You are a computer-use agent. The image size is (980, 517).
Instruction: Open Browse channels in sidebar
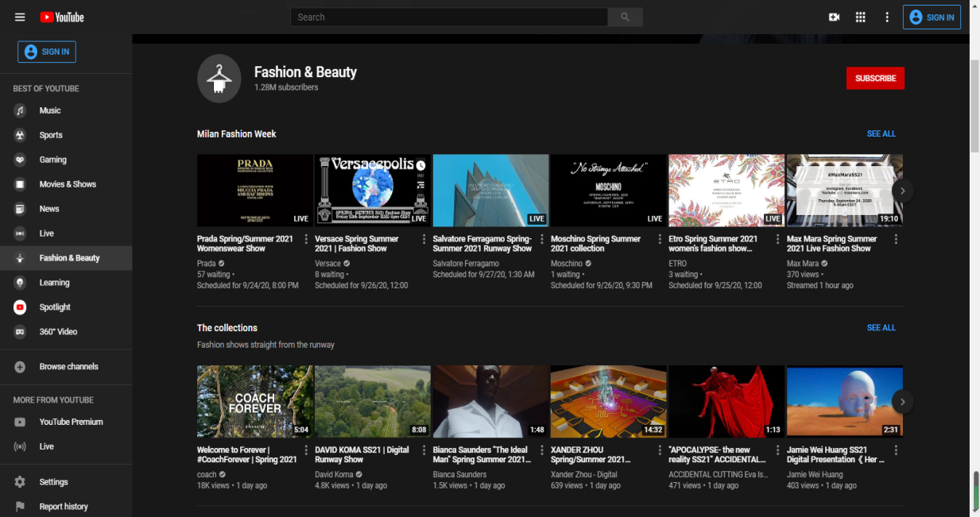click(66, 367)
